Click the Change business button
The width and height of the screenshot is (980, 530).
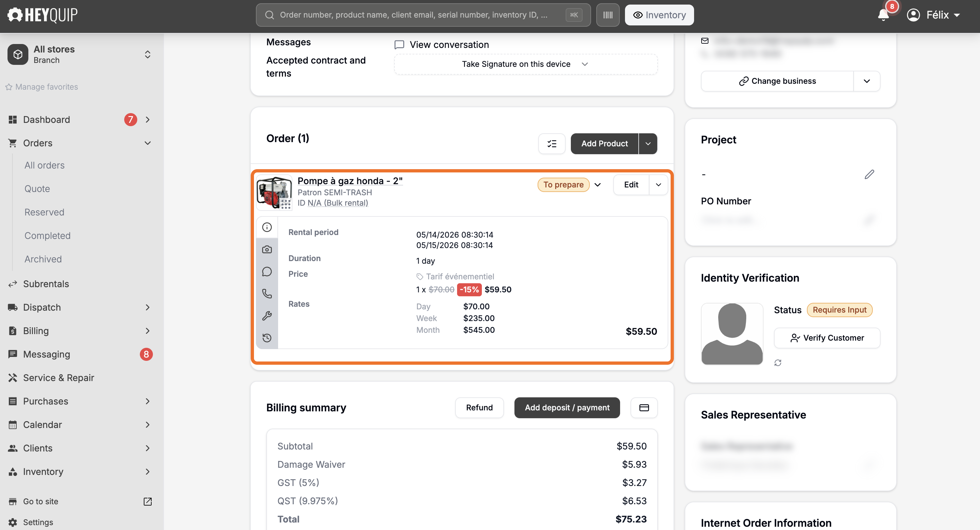[777, 81]
